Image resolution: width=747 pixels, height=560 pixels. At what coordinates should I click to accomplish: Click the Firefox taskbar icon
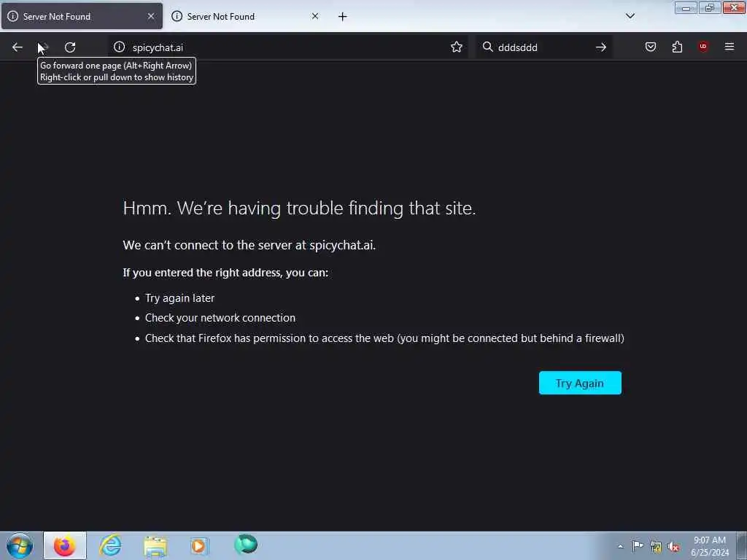tap(65, 545)
